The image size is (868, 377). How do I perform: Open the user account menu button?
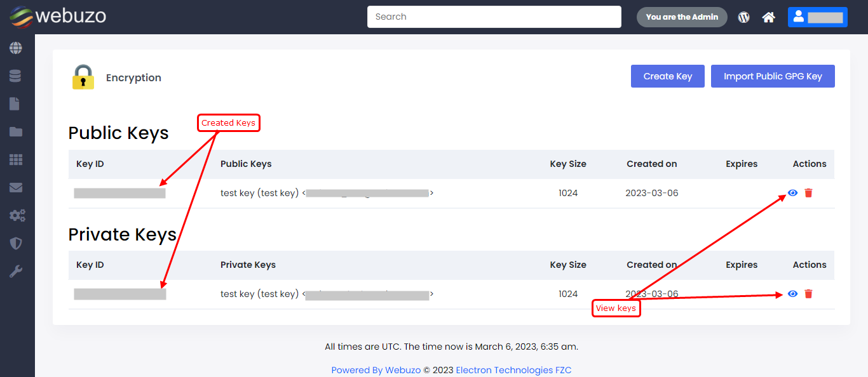tap(817, 17)
